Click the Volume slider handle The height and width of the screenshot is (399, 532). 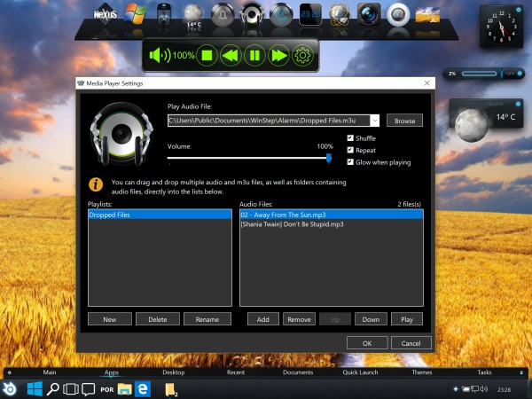tap(328, 158)
